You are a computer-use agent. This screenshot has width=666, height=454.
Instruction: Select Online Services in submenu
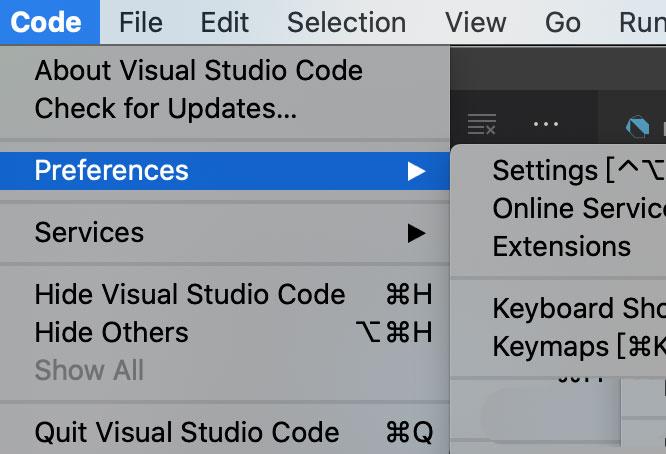point(578,209)
